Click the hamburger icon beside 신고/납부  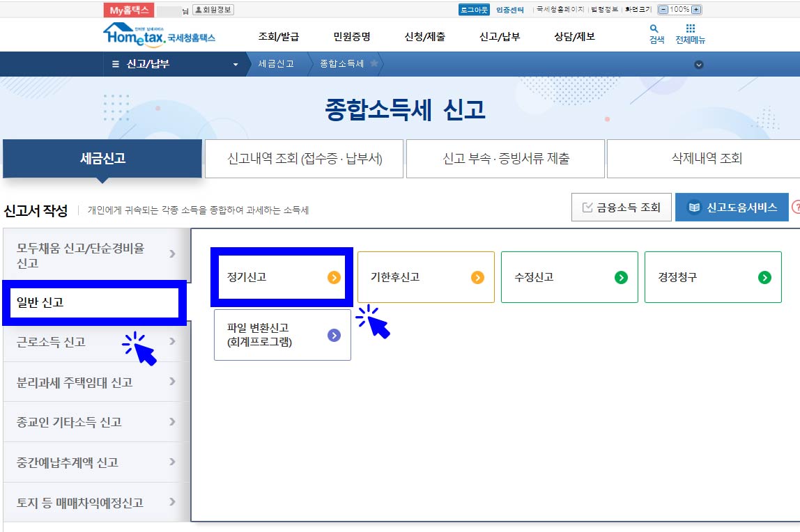(115, 64)
